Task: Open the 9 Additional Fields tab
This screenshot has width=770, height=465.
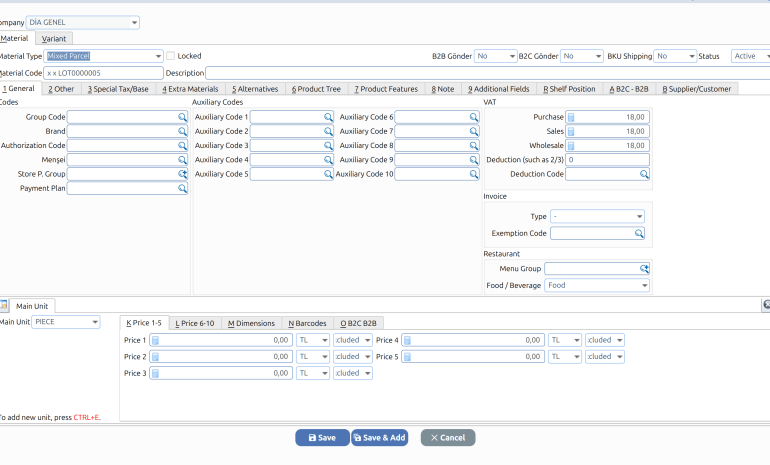Action: [x=499, y=89]
